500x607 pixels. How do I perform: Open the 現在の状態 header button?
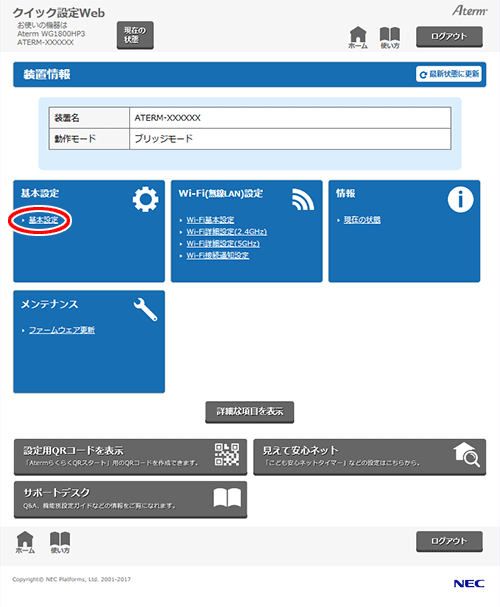135,35
